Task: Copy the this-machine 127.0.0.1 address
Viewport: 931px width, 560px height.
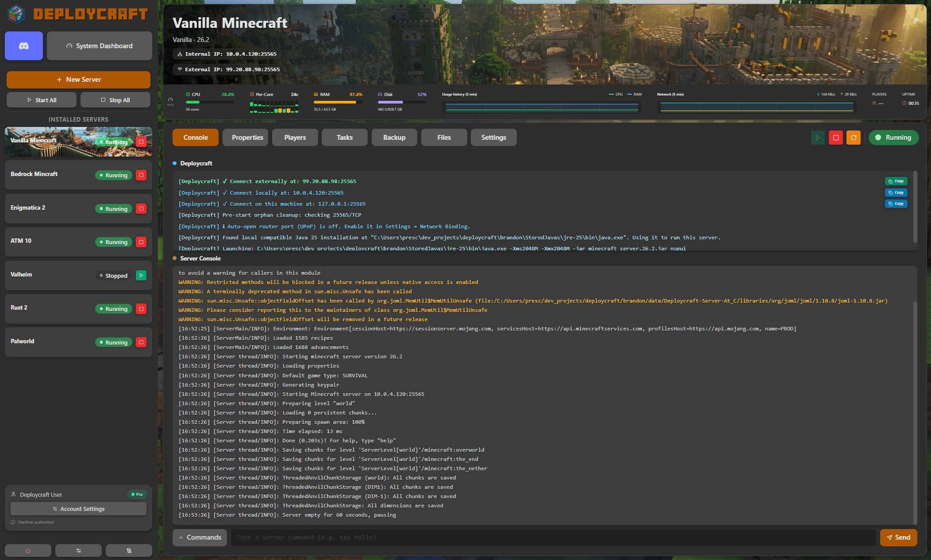Action: (896, 203)
